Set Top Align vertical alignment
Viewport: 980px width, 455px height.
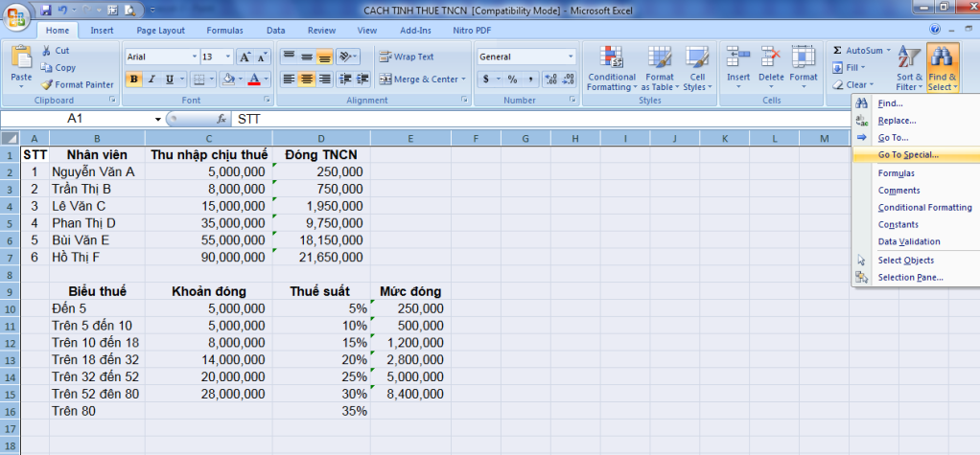click(x=288, y=57)
